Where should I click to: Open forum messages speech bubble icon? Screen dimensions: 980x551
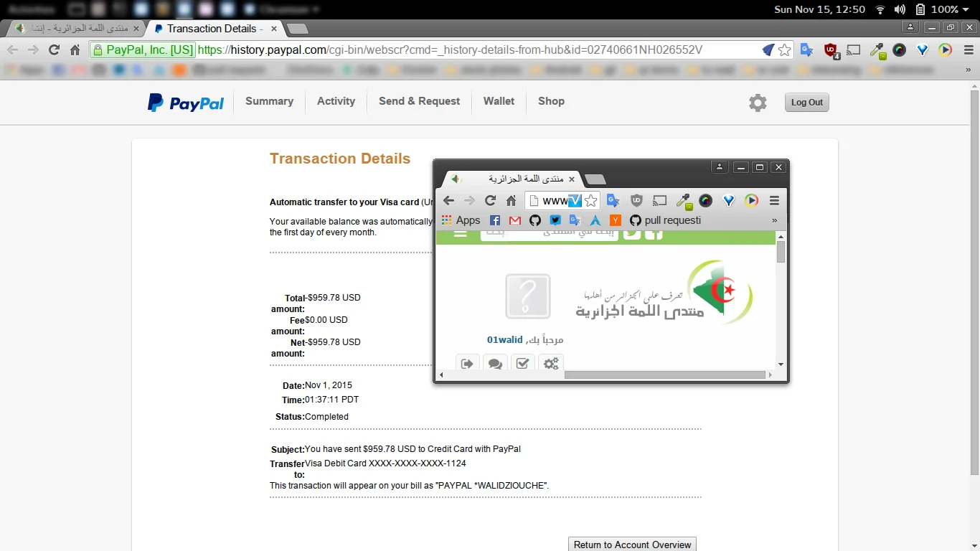pos(495,364)
